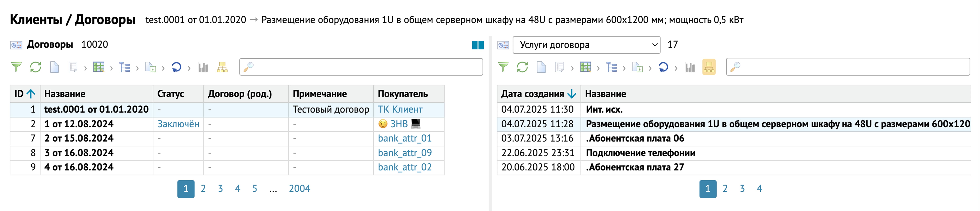Screen dimensions: 980x211
Task: Create new record in Договоры panel
Action: point(54,67)
